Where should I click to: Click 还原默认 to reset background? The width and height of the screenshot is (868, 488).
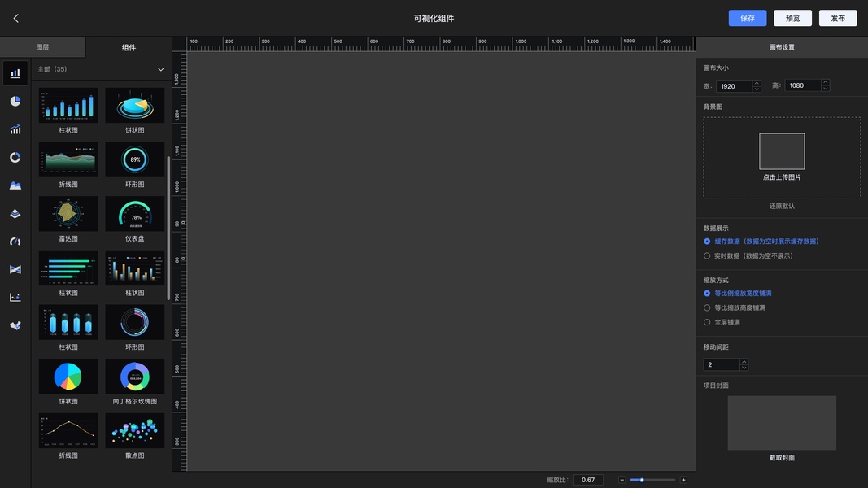782,206
